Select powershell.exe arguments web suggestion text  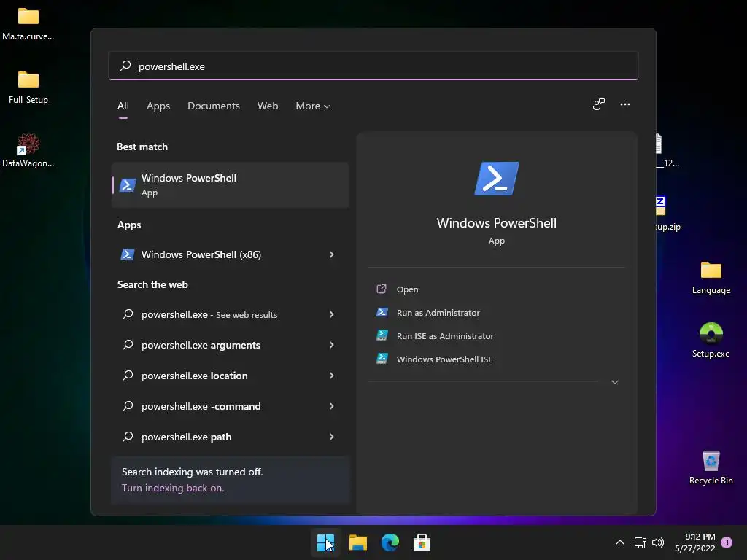coord(201,345)
